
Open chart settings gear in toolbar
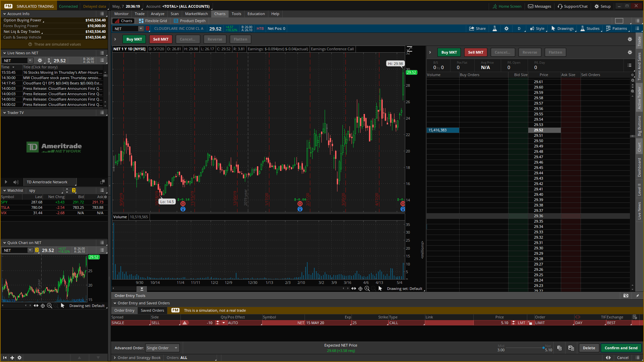[x=506, y=28]
